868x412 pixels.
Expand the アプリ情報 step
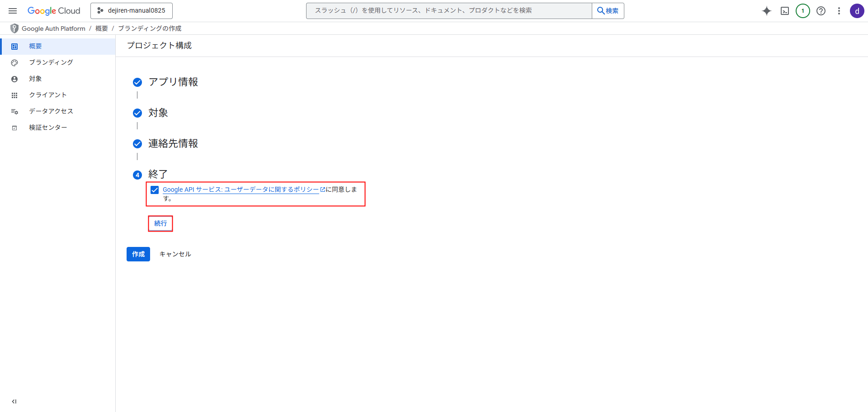click(x=173, y=82)
